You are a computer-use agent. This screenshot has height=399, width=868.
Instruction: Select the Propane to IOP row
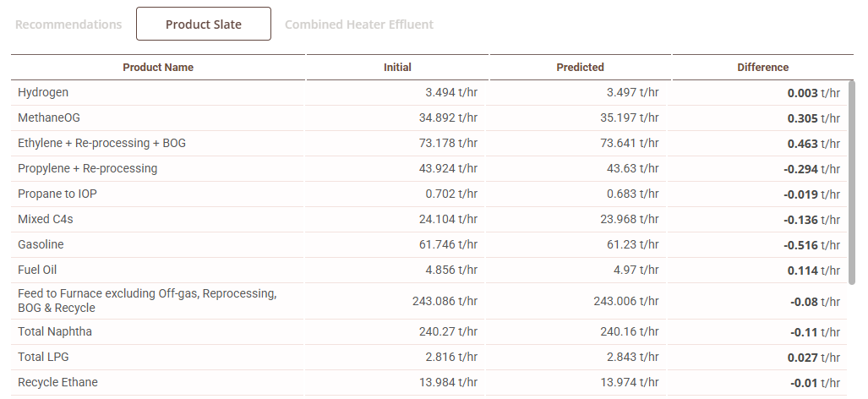(x=57, y=194)
